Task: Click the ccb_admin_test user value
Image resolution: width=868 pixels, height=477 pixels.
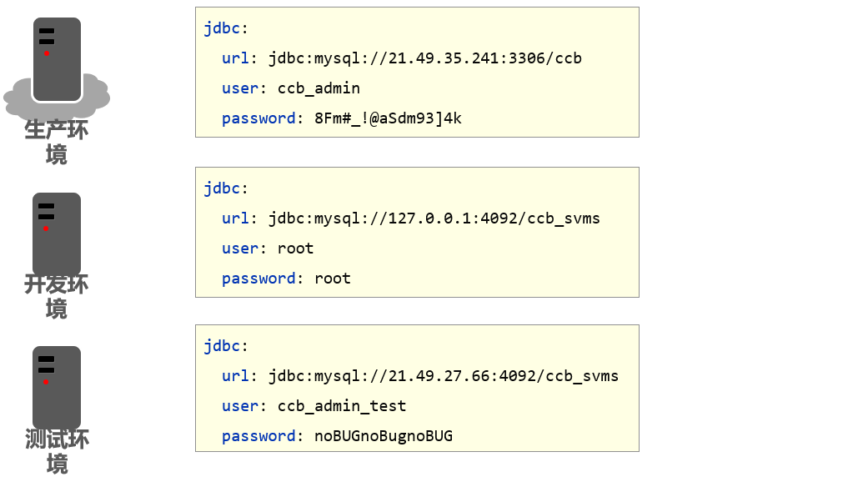Action: coord(342,406)
